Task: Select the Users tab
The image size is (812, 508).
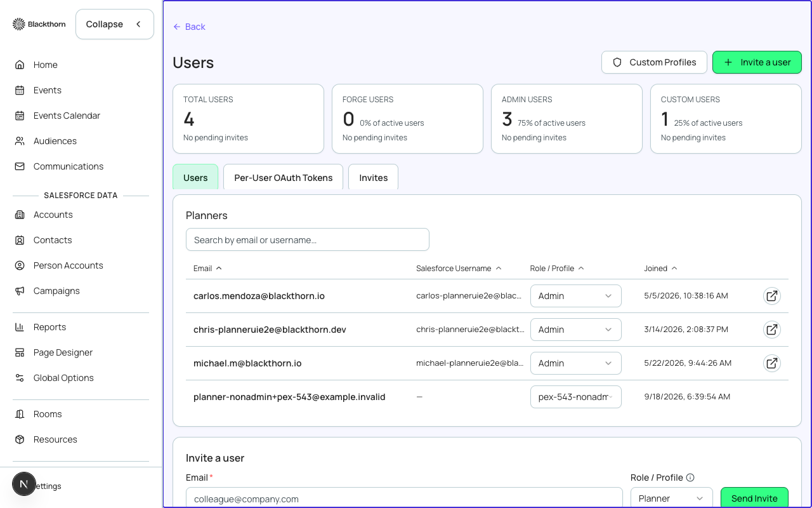Action: point(195,177)
